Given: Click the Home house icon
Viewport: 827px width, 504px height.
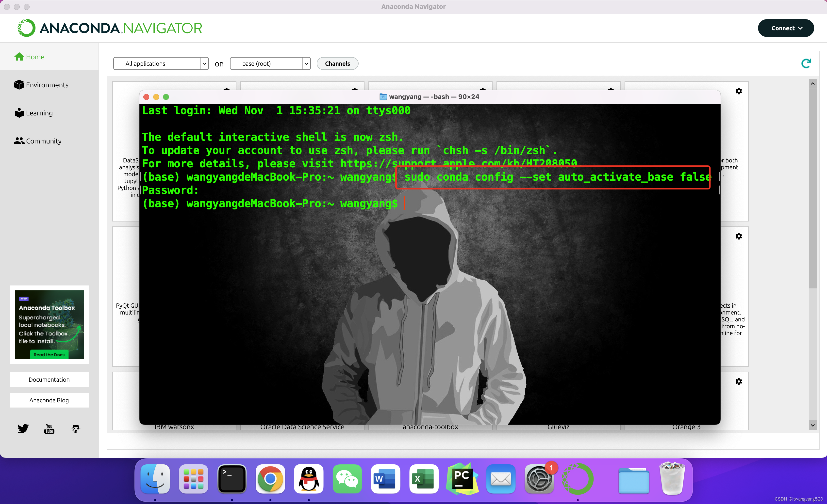Looking at the screenshot, I should point(19,57).
